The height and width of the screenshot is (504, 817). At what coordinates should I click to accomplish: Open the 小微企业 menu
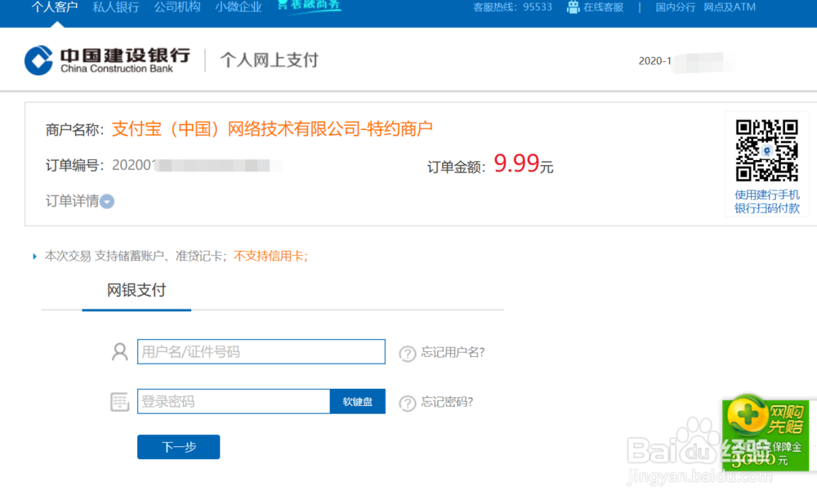pos(239,7)
